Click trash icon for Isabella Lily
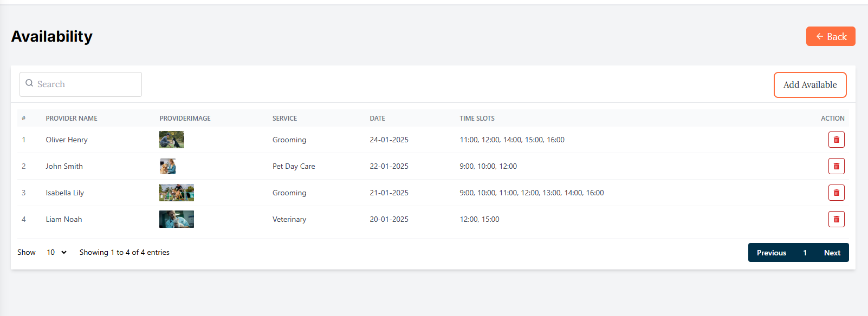The width and height of the screenshot is (868, 316). [x=836, y=193]
